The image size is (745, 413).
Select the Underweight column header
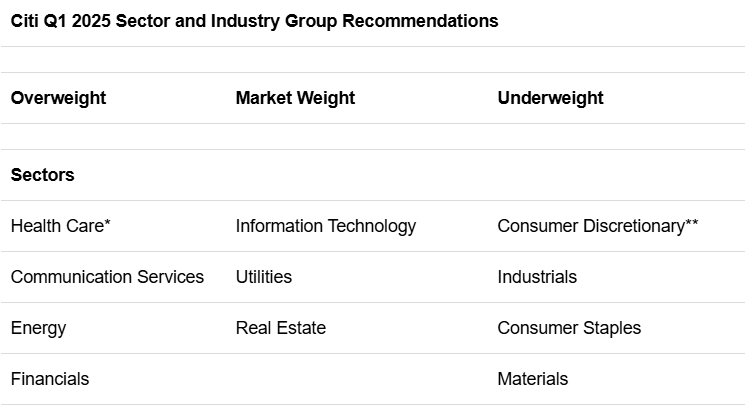tap(550, 98)
